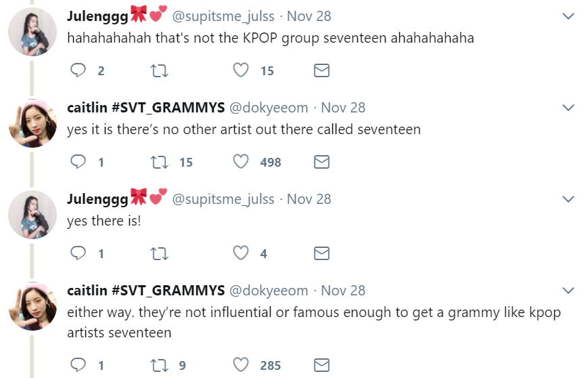The height and width of the screenshot is (378, 588).
Task: Open the chevron menu on the "yes there is!" tweet
Action: coord(568,199)
